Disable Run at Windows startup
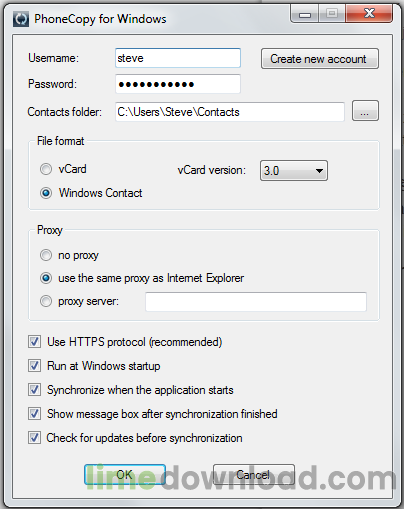The width and height of the screenshot is (404, 509). [34, 366]
